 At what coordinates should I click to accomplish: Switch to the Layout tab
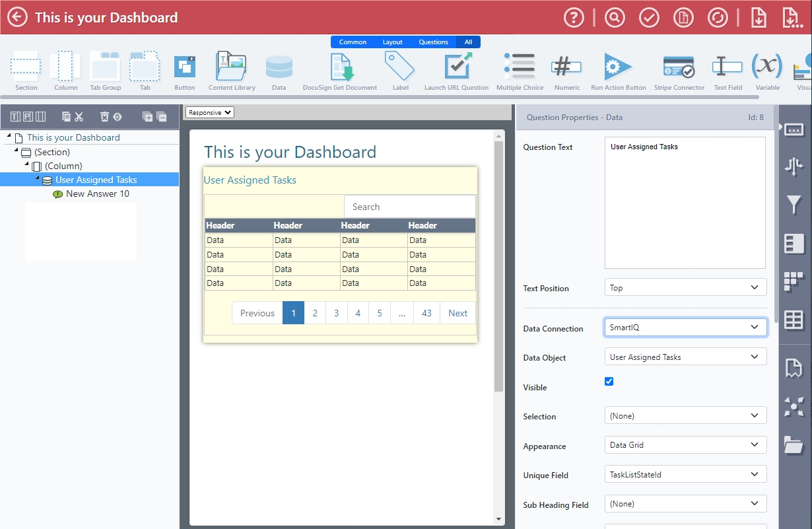[x=393, y=42]
